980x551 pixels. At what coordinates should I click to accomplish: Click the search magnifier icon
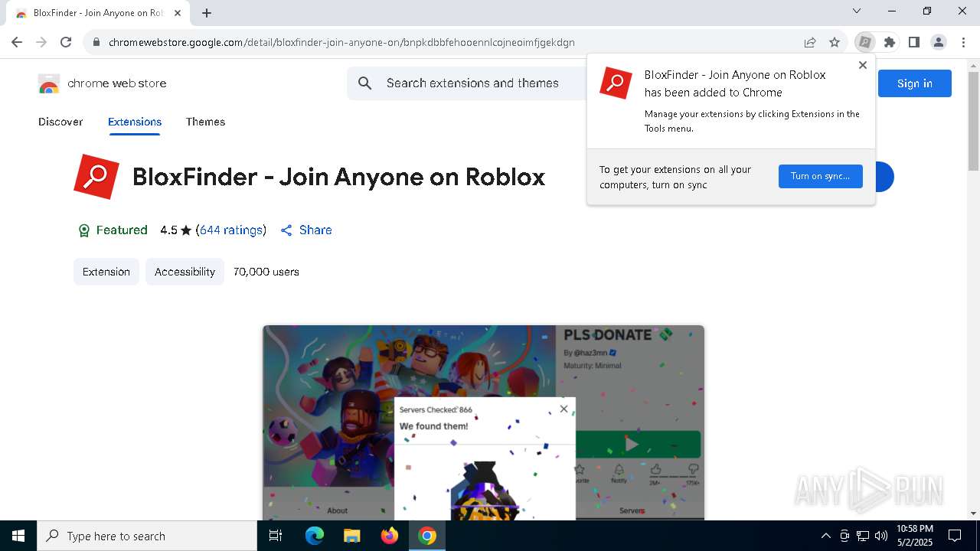pos(365,83)
